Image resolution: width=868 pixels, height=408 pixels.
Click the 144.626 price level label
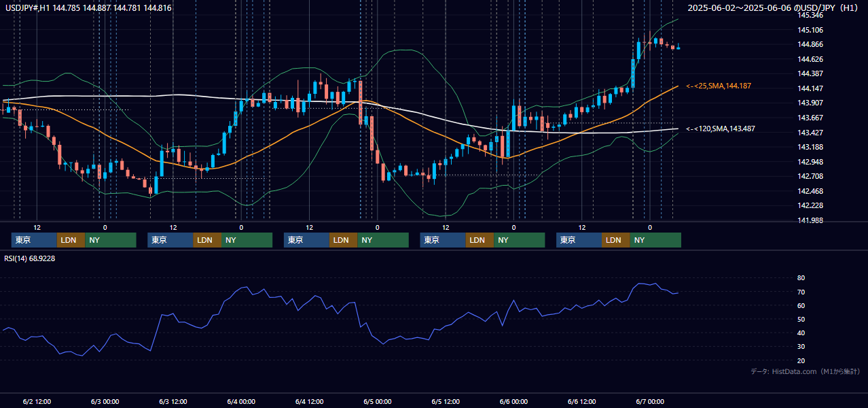click(810, 59)
